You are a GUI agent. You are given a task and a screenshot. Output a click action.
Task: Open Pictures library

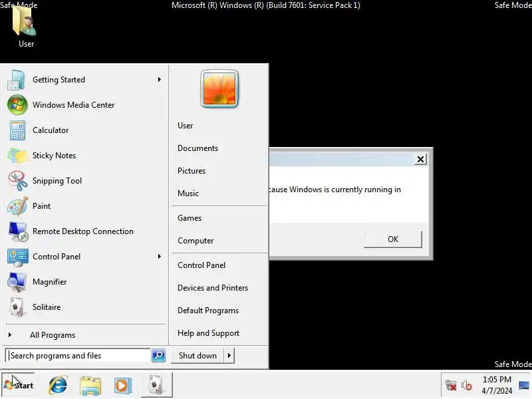[192, 171]
